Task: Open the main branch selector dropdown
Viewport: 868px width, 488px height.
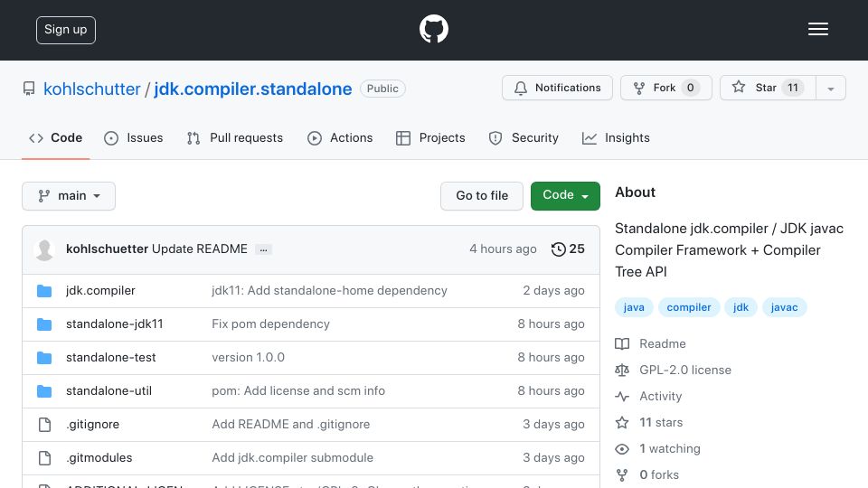Action: coord(69,196)
